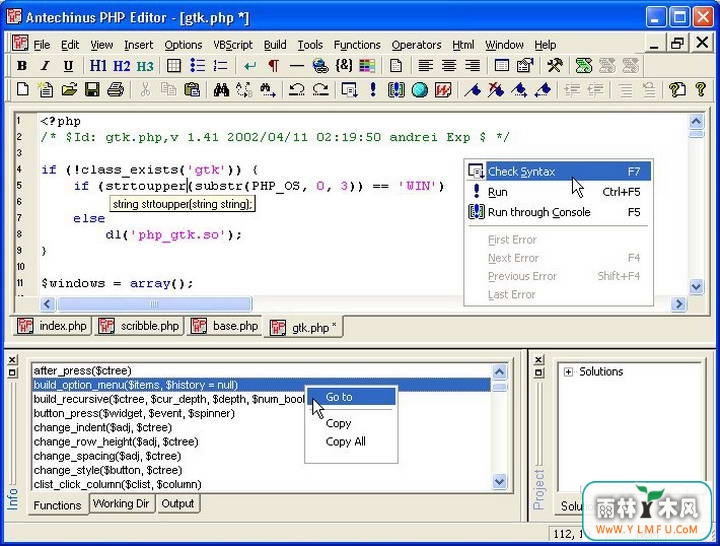
Task: Open the VBScript menu
Action: pyautogui.click(x=233, y=45)
